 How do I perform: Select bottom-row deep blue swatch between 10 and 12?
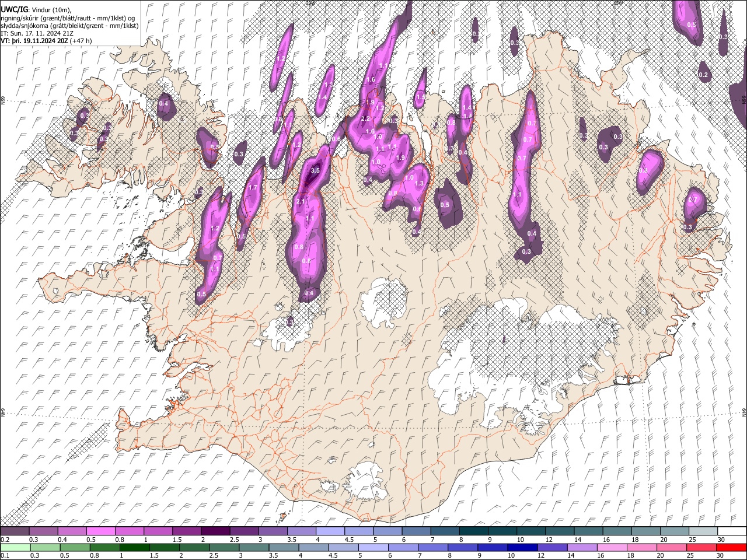(x=522, y=547)
